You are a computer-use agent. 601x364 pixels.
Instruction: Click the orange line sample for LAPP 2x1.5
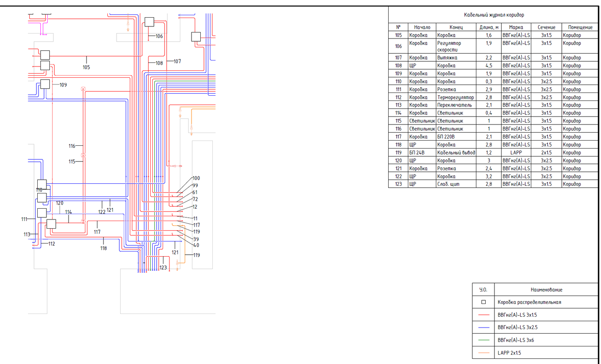pos(484,353)
